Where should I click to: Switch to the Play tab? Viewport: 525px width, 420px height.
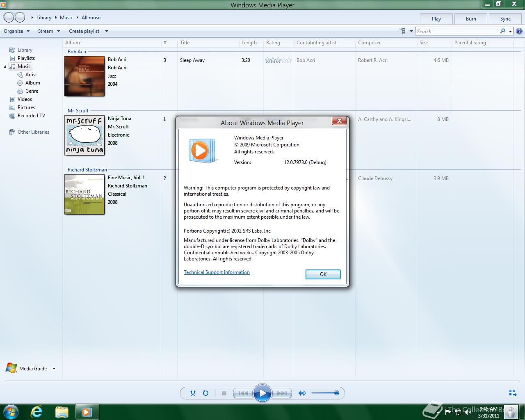click(x=436, y=18)
